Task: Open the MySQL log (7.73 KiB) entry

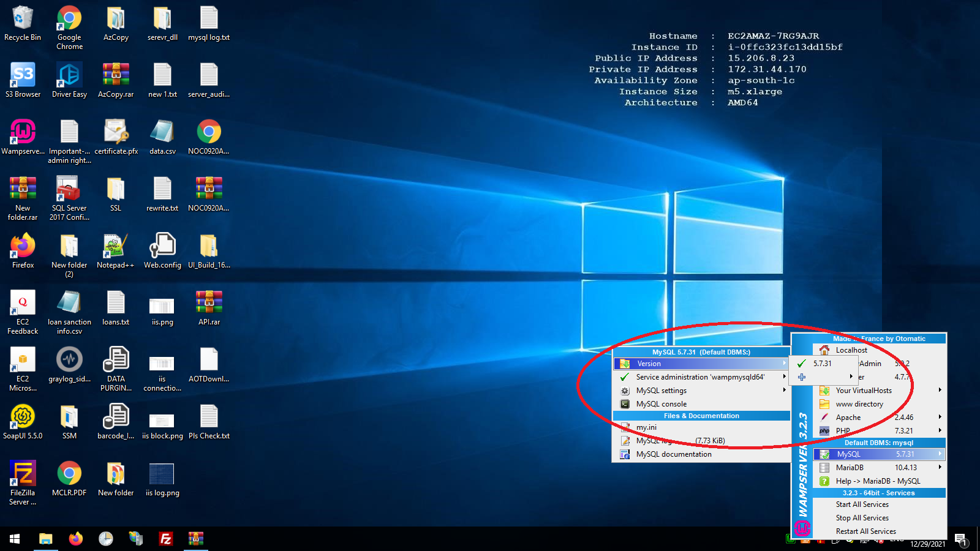Action: click(x=701, y=440)
